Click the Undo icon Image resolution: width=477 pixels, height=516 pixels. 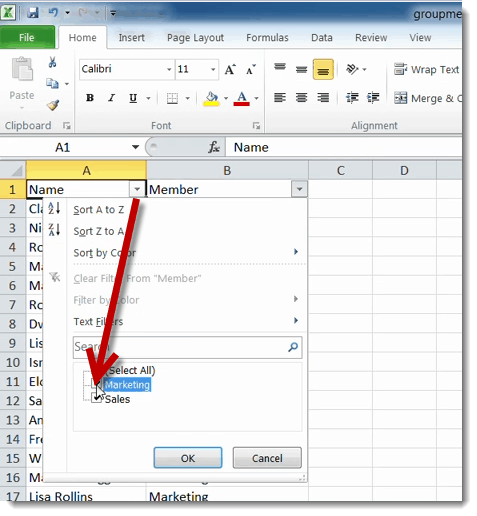coord(53,13)
